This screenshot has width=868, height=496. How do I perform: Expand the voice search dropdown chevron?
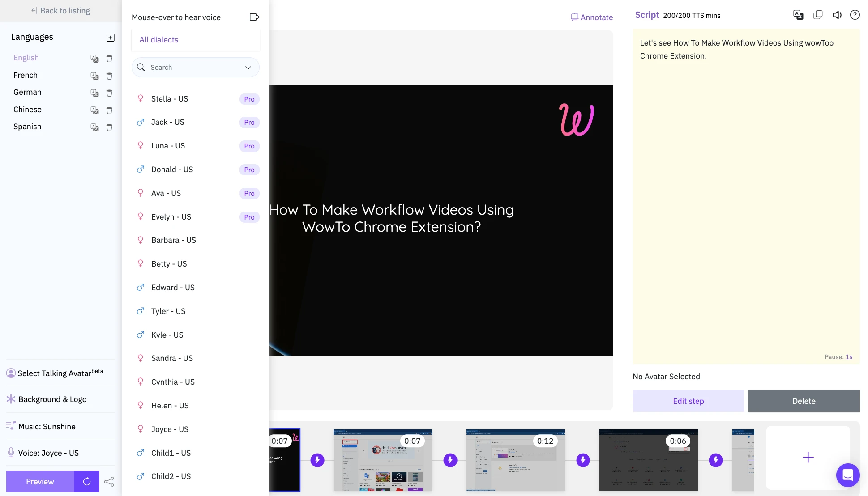pyautogui.click(x=248, y=68)
